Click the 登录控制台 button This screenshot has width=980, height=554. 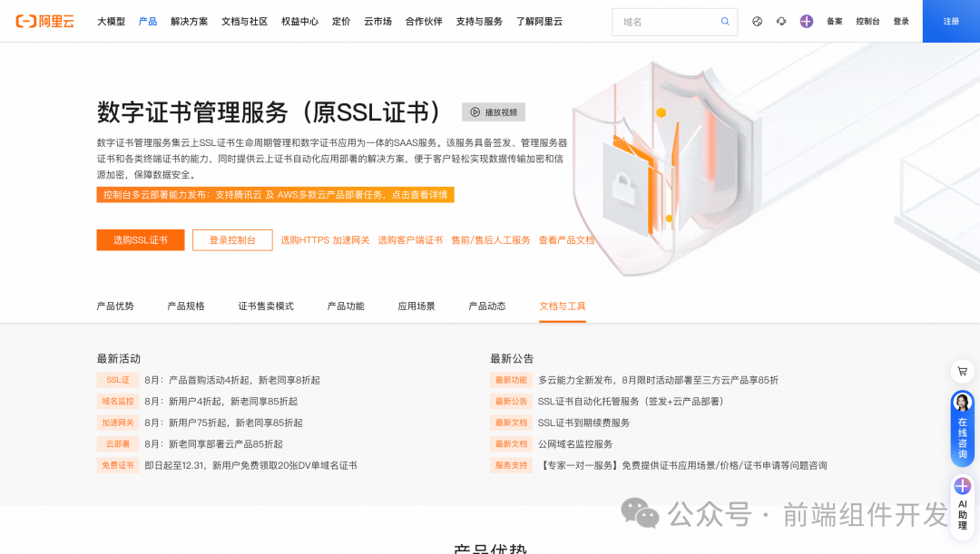tap(232, 239)
